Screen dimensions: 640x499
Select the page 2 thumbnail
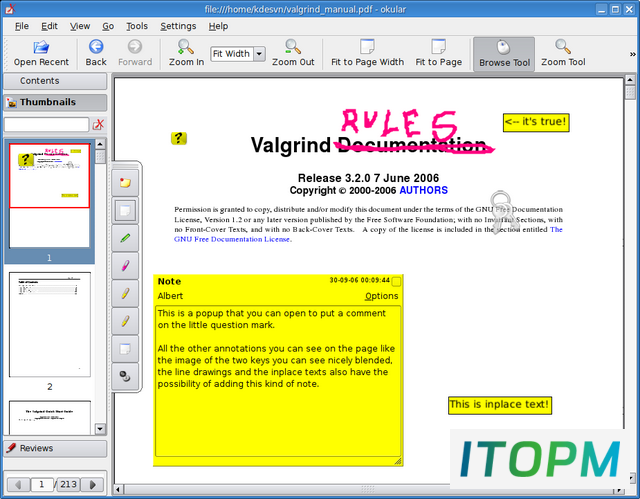(49, 324)
